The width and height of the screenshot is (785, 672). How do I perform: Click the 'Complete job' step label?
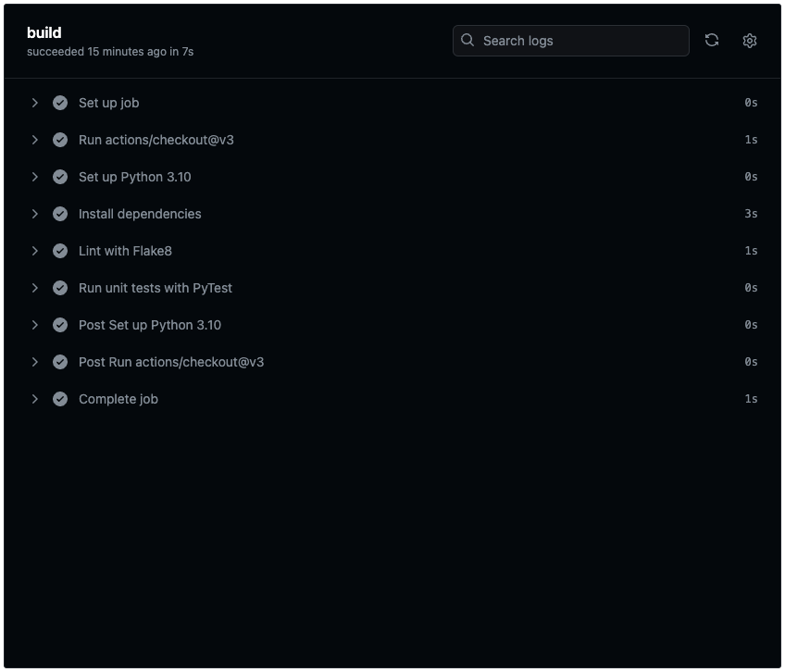[118, 400]
